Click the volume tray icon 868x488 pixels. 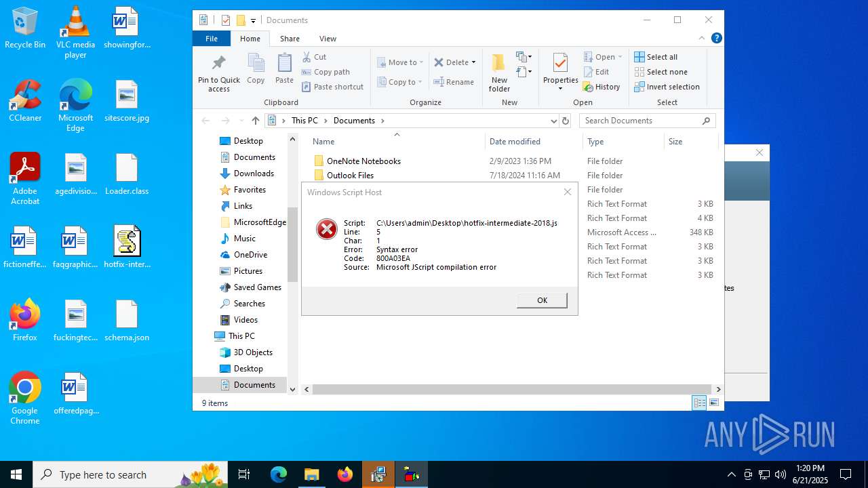click(781, 474)
